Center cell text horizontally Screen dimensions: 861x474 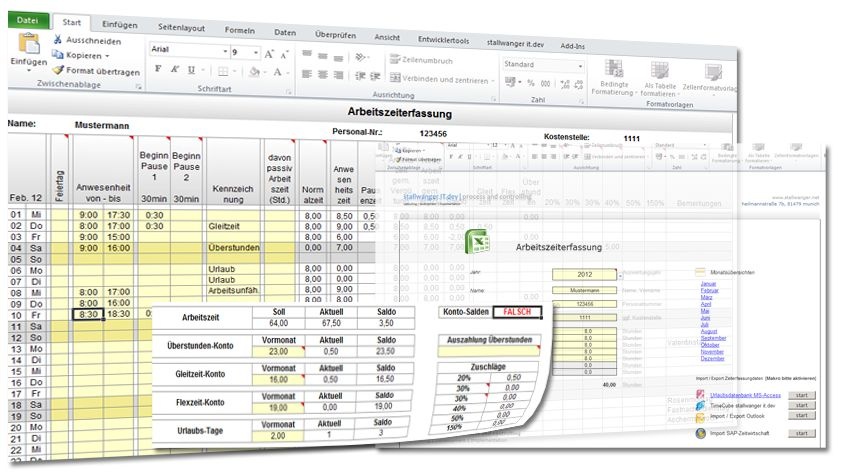click(323, 74)
